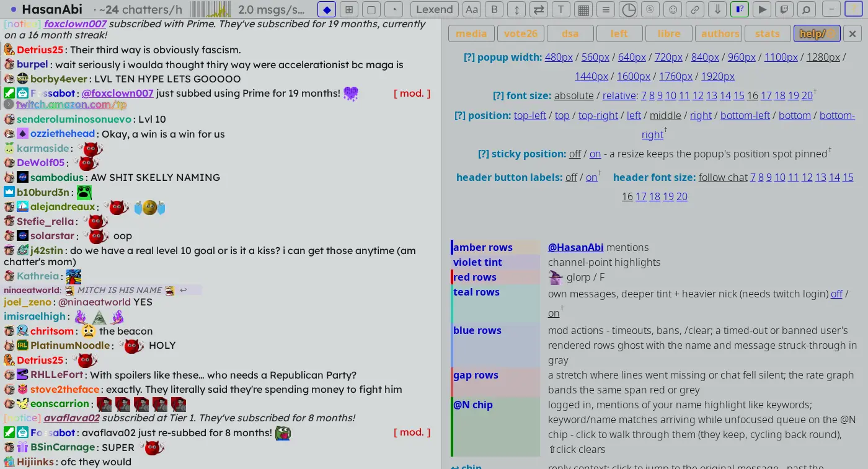Click the small dot header button
This screenshot has width=868, height=469.
[x=394, y=9]
